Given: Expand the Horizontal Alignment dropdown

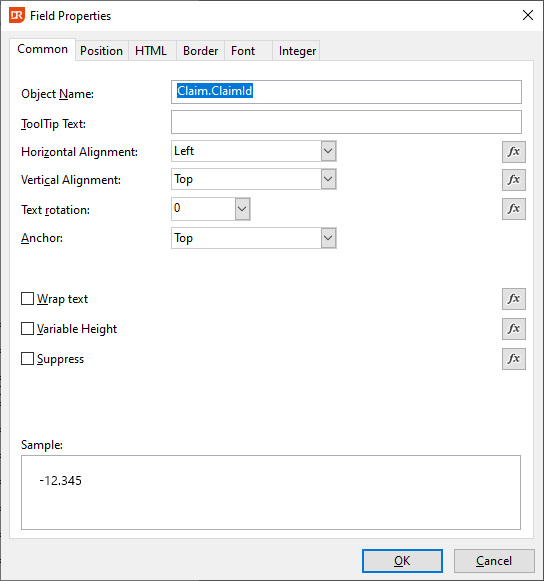Looking at the screenshot, I should point(328,151).
